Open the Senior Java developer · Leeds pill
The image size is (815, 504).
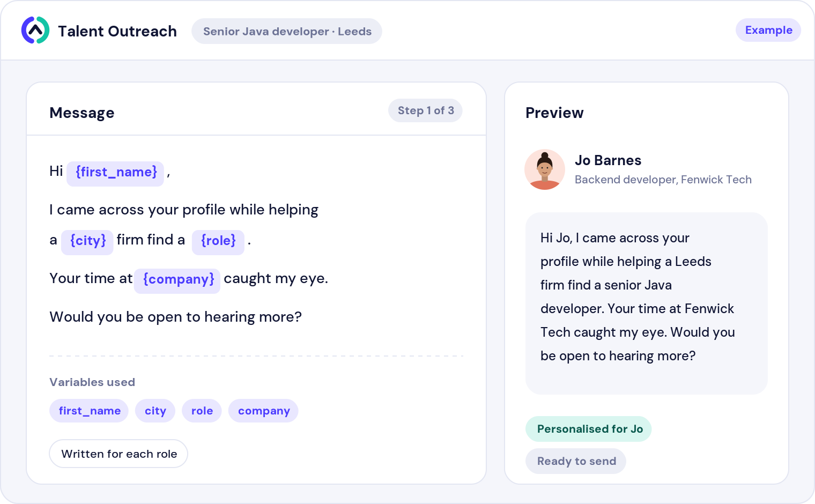pyautogui.click(x=287, y=31)
